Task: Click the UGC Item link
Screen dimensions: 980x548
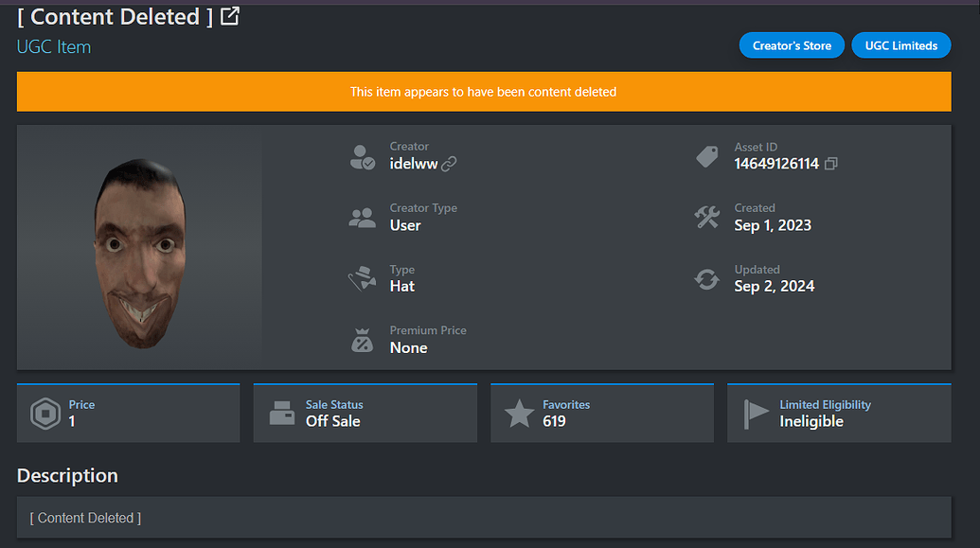Action: tap(54, 47)
